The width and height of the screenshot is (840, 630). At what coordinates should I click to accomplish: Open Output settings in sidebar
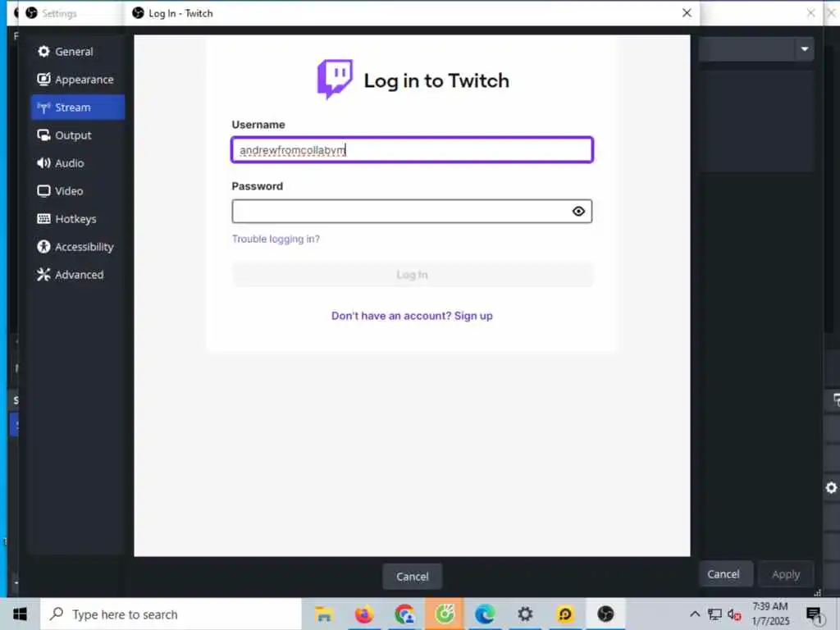[x=78, y=135]
